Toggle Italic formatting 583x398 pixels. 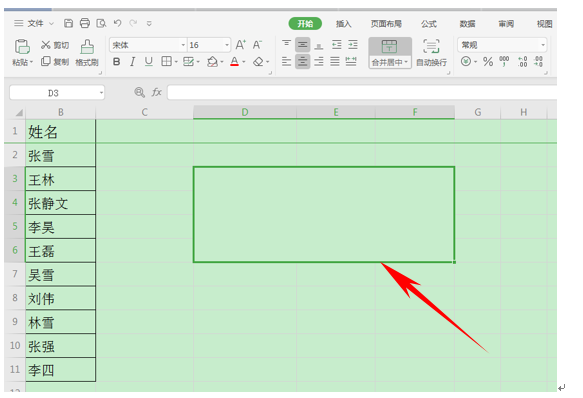tap(132, 62)
